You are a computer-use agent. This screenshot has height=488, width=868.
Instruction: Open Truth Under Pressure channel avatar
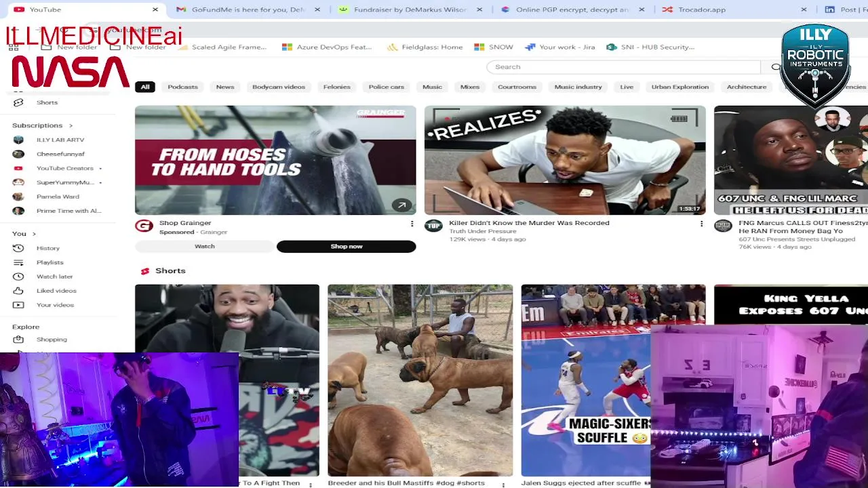click(x=433, y=226)
